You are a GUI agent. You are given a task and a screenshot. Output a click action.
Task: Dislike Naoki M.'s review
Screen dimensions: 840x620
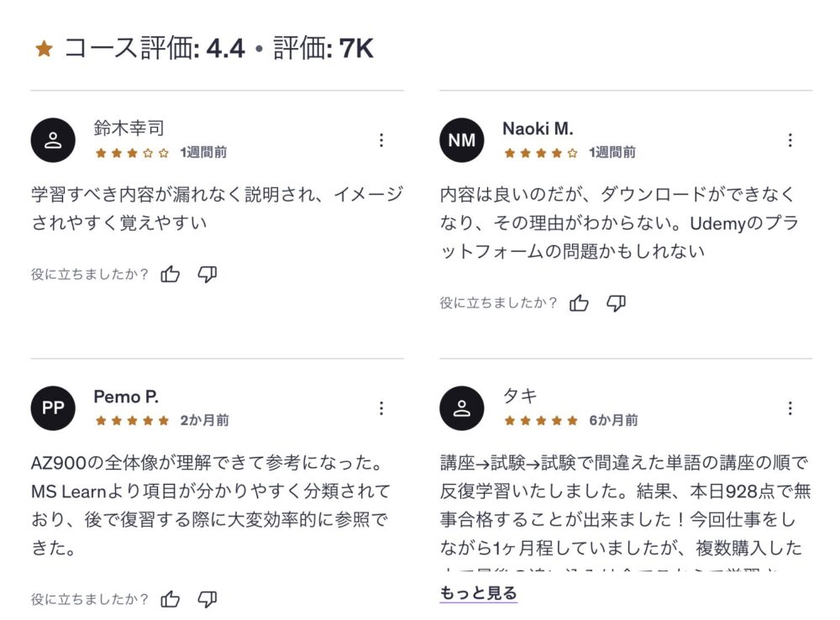[x=616, y=303]
